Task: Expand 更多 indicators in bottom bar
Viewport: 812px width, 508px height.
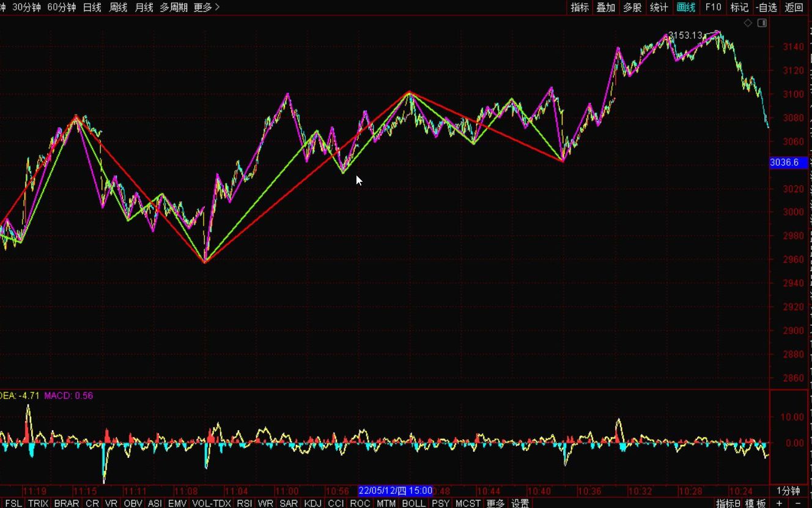Action: [x=496, y=503]
